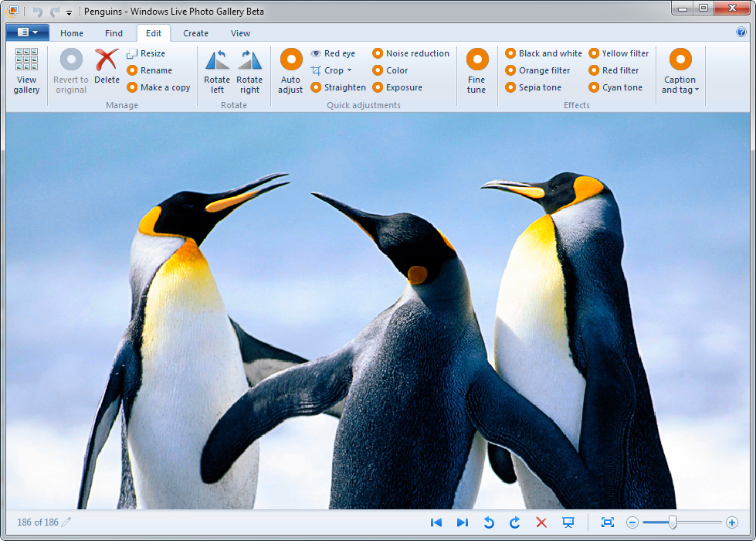The image size is (756, 541).
Task: Click Redo in quick access toolbar
Action: click(x=55, y=12)
